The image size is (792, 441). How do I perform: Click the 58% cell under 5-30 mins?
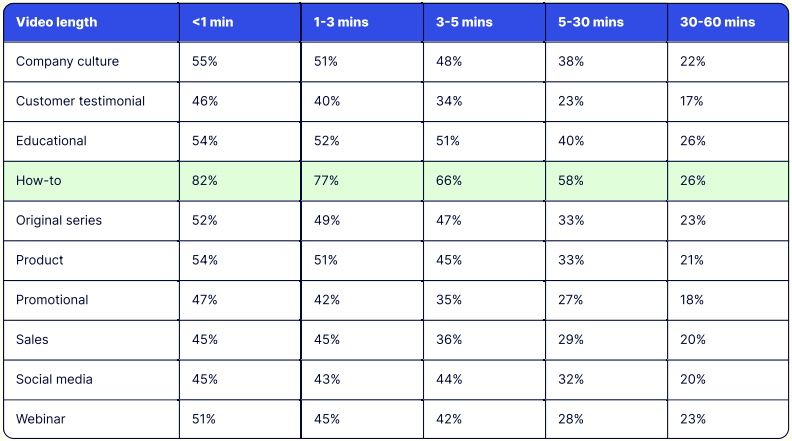point(571,181)
